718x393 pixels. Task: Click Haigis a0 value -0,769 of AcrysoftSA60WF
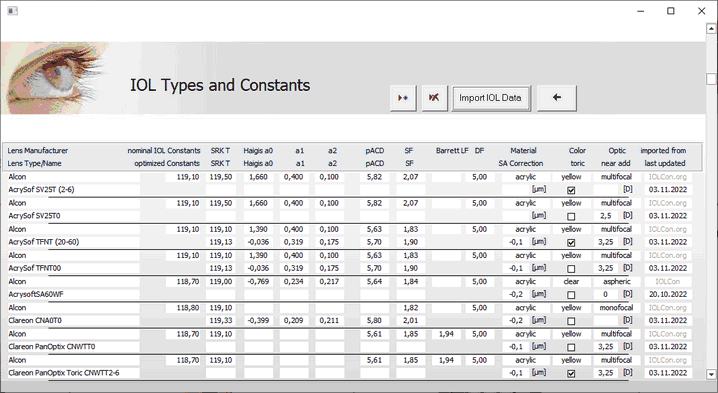pyautogui.click(x=258, y=281)
